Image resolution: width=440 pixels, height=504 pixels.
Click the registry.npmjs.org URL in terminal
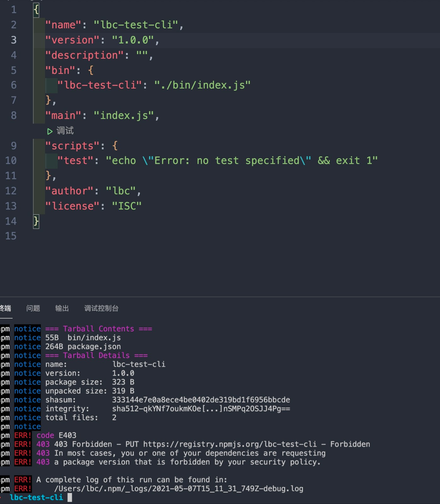(230, 444)
